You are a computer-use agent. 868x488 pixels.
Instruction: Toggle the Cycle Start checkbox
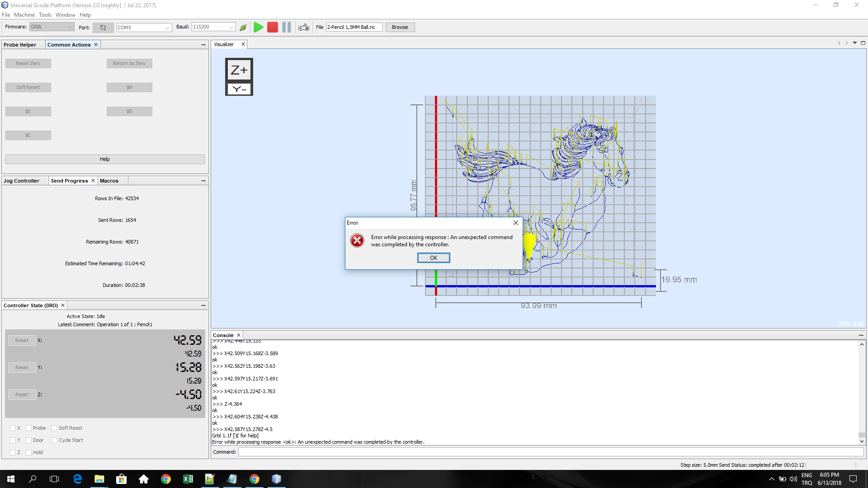54,440
